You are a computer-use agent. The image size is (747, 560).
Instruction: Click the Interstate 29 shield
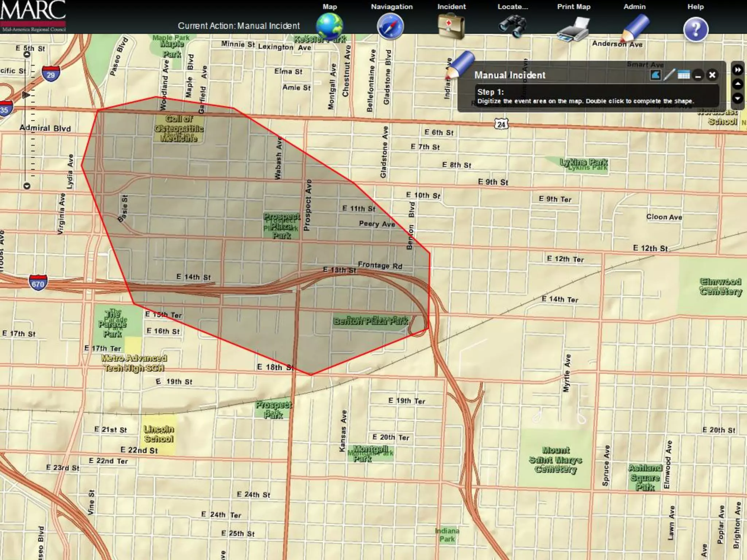pos(51,74)
